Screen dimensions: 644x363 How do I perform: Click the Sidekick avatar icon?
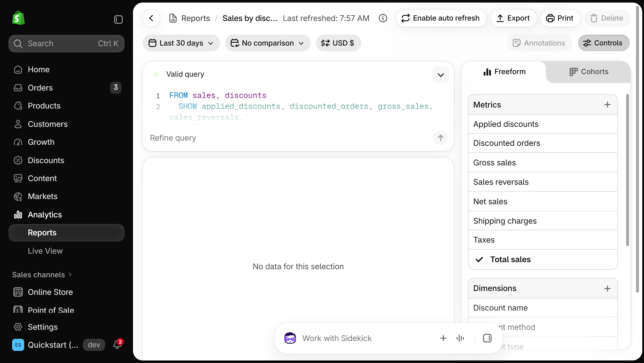290,338
